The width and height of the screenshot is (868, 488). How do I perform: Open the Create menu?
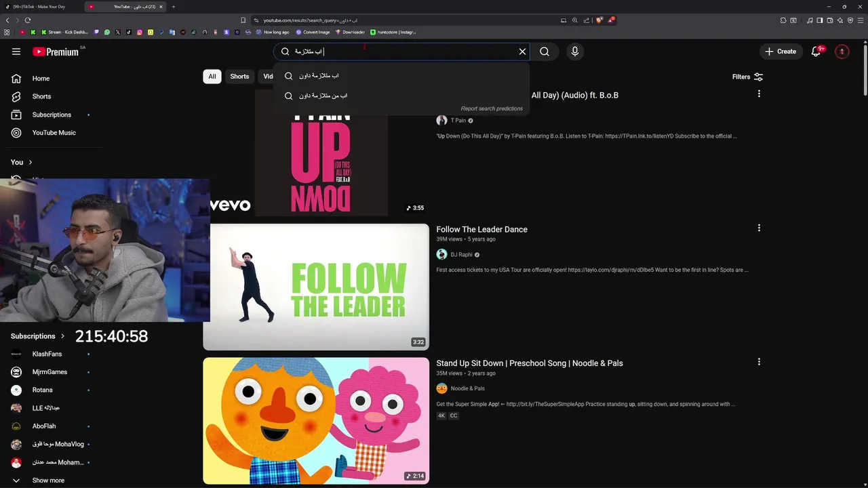(x=781, y=52)
